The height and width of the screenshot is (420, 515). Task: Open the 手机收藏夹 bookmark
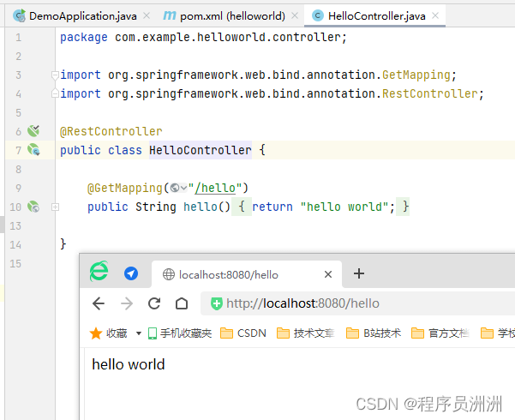pos(180,333)
